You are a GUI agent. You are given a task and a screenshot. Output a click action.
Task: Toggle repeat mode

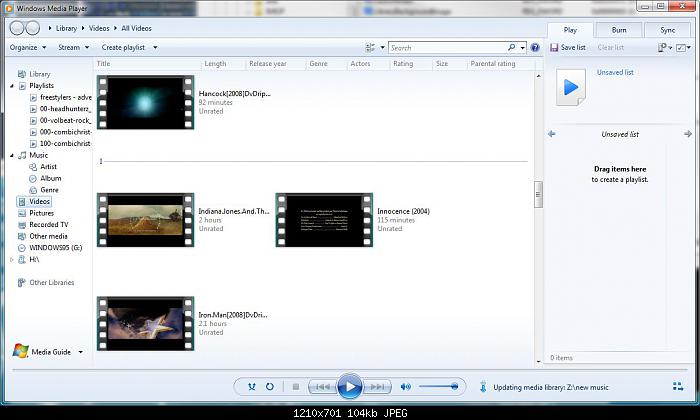click(x=270, y=387)
